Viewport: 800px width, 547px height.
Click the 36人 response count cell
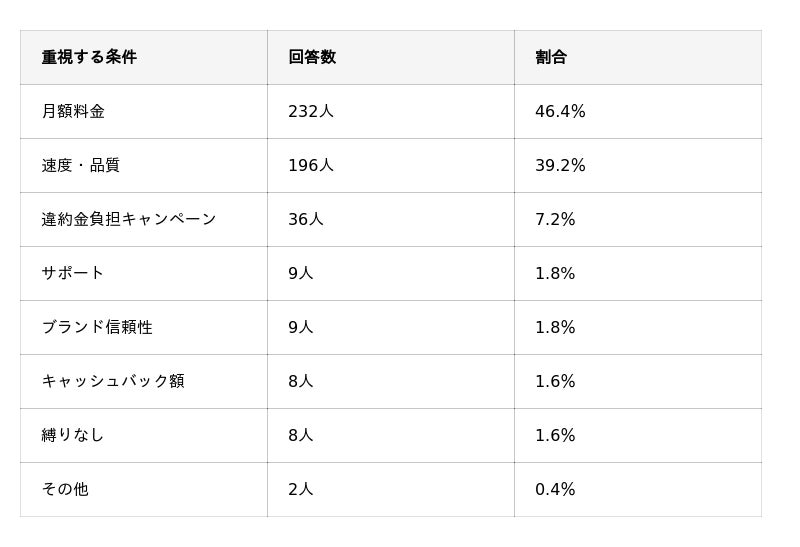[x=306, y=219]
